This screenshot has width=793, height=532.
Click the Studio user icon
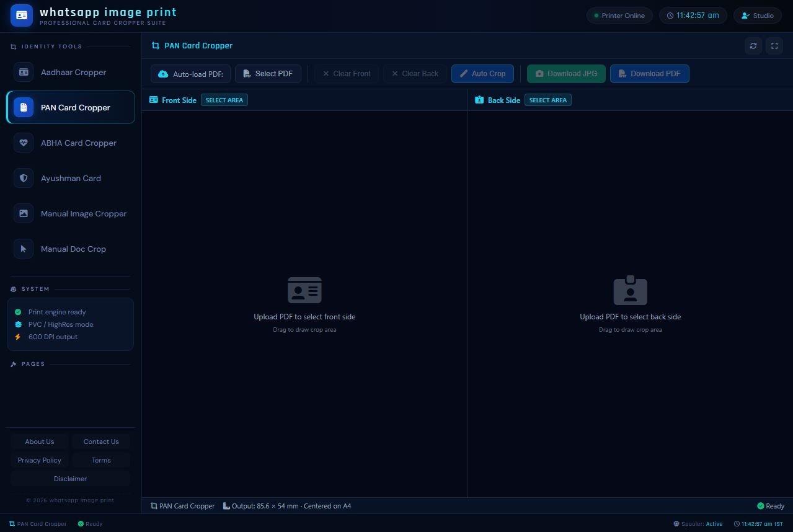pyautogui.click(x=745, y=16)
